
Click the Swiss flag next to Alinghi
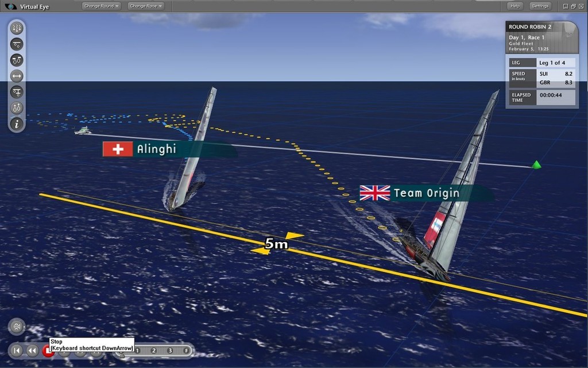coord(118,149)
